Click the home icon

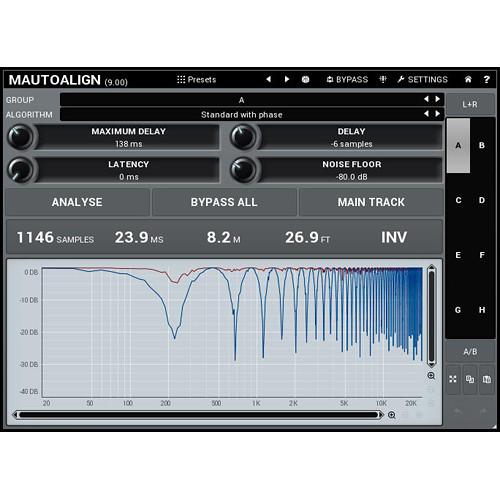coord(468,79)
